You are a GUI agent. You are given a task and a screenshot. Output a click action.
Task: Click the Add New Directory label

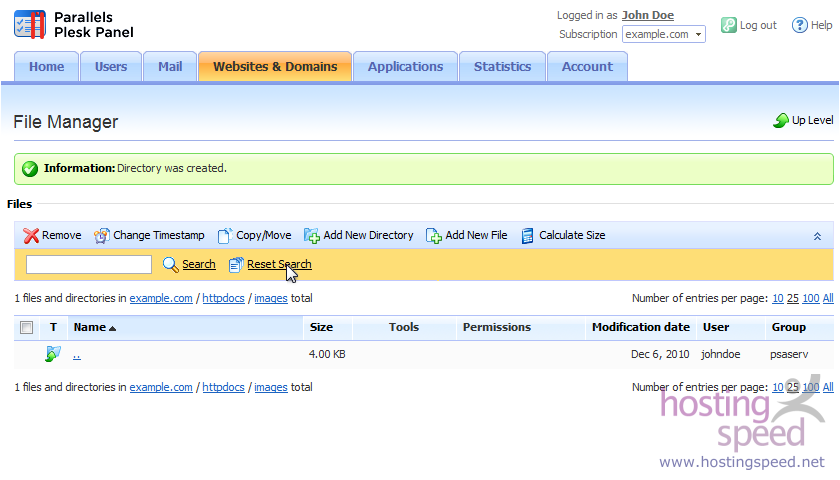pyautogui.click(x=368, y=235)
